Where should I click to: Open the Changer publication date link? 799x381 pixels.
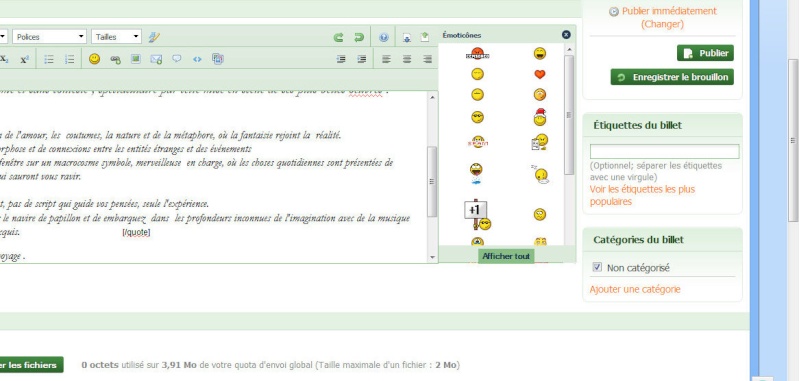tap(662, 24)
